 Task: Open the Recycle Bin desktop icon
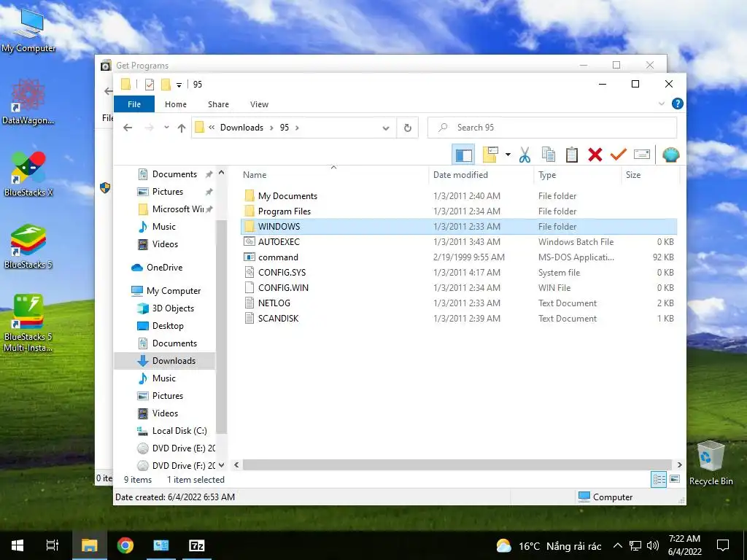[x=711, y=463]
